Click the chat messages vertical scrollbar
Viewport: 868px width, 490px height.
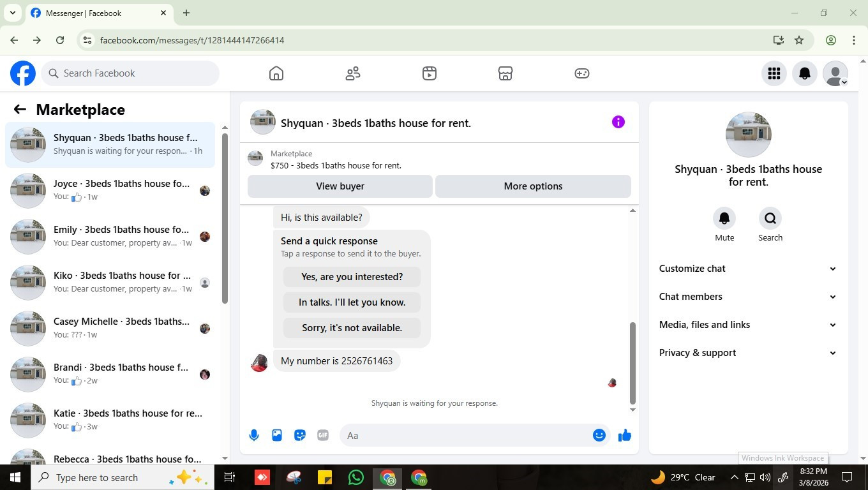pyautogui.click(x=632, y=363)
